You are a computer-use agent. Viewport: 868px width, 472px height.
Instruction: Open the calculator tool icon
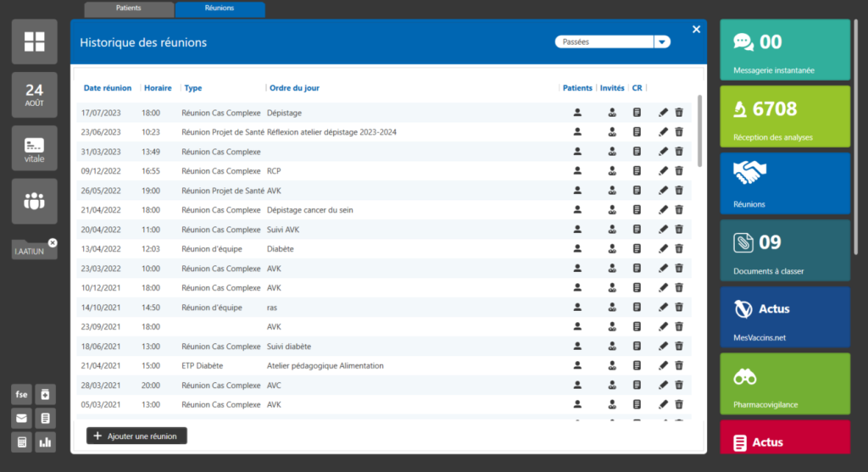[21, 441]
